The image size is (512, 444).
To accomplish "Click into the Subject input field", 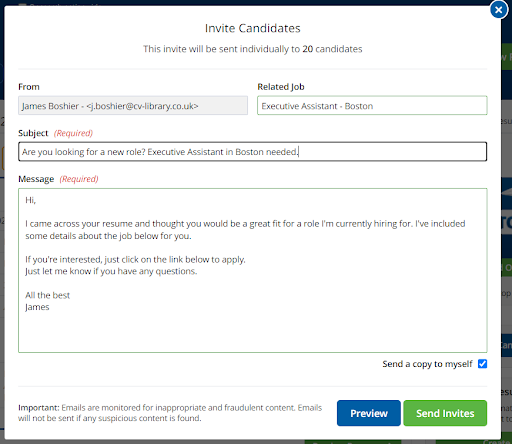I will [x=252, y=152].
